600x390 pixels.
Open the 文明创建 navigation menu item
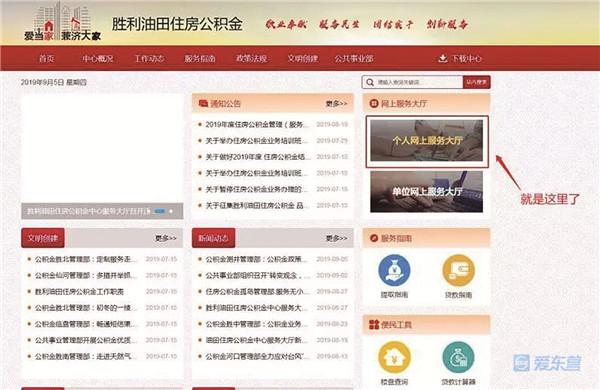302,59
